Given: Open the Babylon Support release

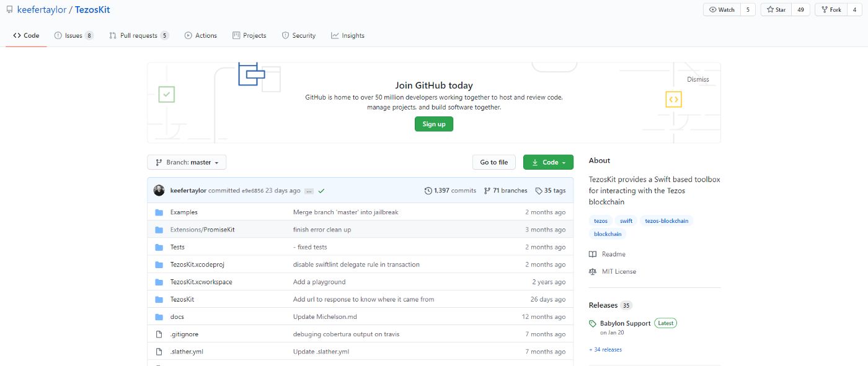Looking at the screenshot, I should (x=626, y=323).
